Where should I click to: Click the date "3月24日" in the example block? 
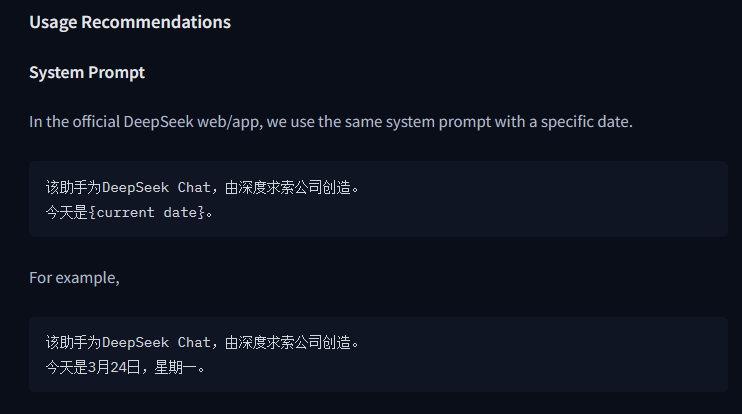[115, 367]
